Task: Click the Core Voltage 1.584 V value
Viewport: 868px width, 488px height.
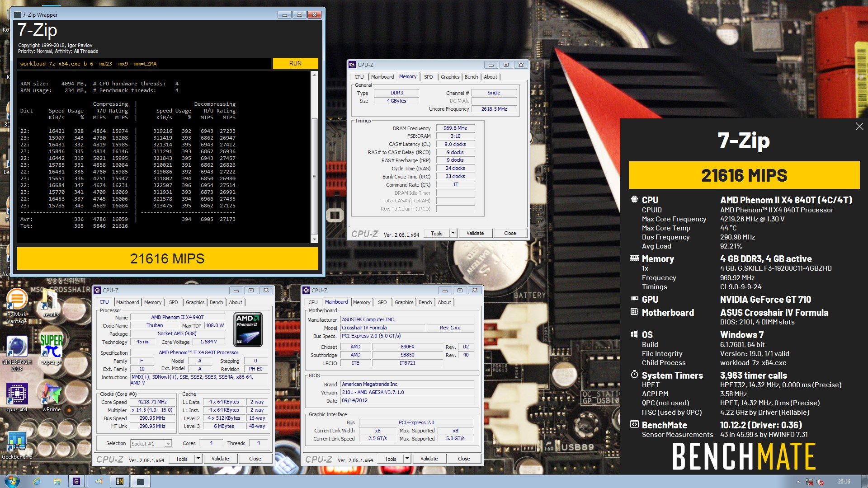Action: pyautogui.click(x=208, y=342)
